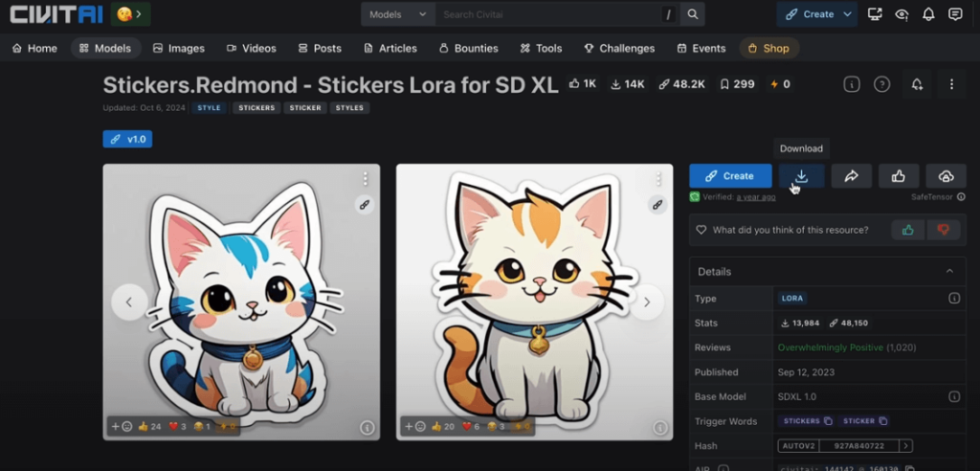Click the download model icon button

(x=802, y=176)
